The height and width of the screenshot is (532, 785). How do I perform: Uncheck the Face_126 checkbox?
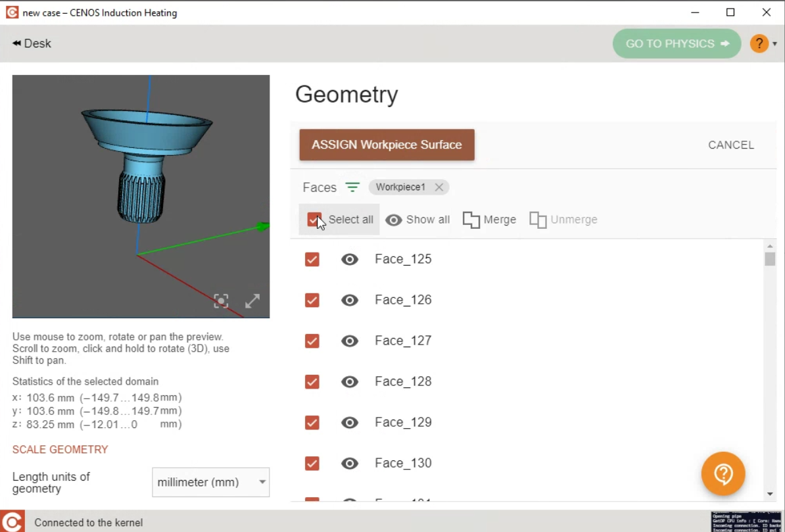click(312, 300)
